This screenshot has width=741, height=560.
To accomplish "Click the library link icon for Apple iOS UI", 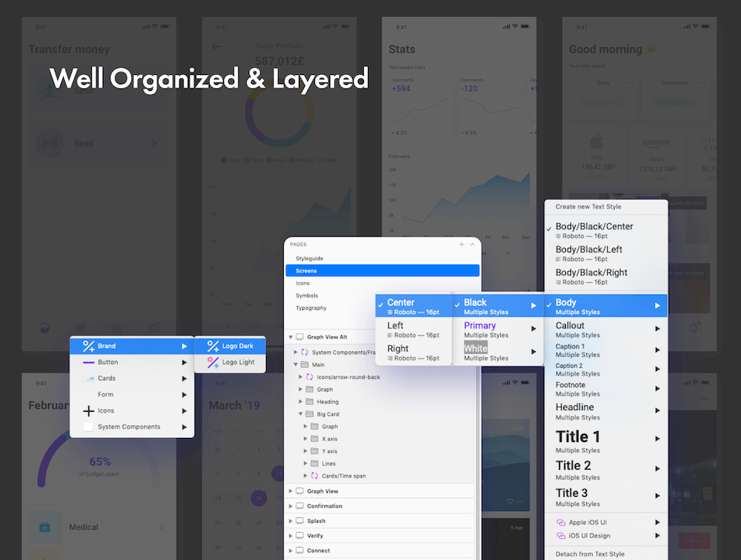I will (561, 522).
